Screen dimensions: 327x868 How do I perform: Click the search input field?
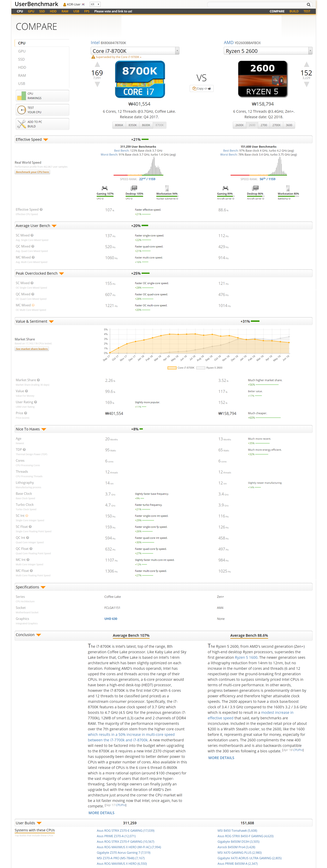pyautogui.click(x=256, y=4)
